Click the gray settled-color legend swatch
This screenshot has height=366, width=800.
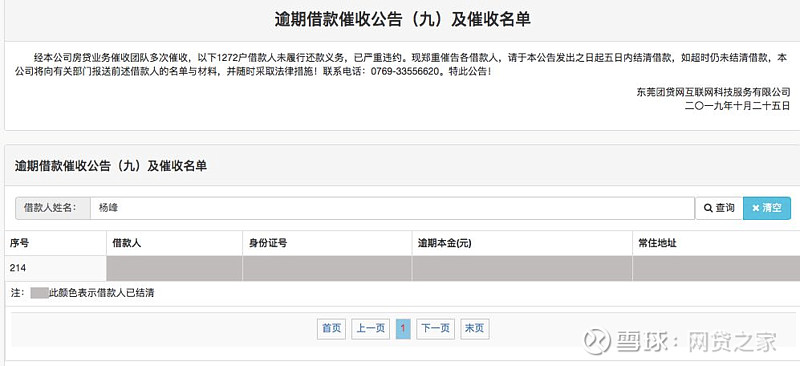pyautogui.click(x=39, y=293)
